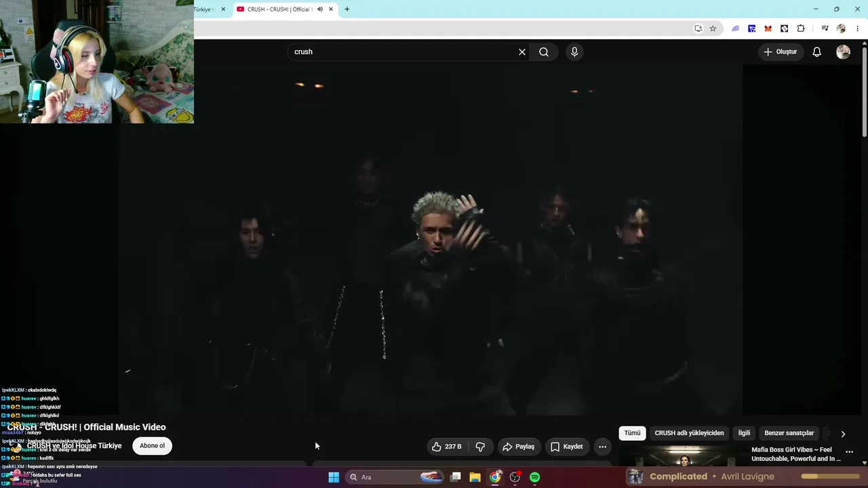Image resolution: width=868 pixels, height=488 pixels.
Task: Clear the YouTube search box text
Action: click(x=522, y=52)
